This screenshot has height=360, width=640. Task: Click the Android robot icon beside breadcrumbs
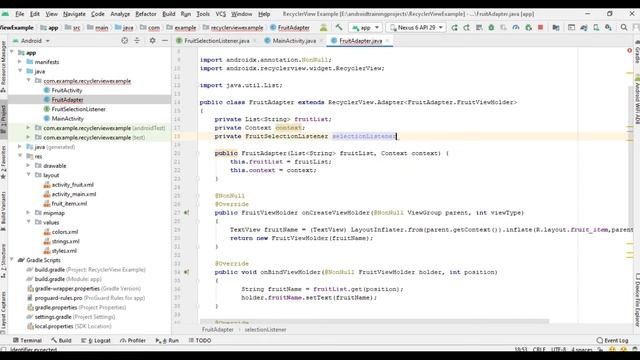click(323, 27)
